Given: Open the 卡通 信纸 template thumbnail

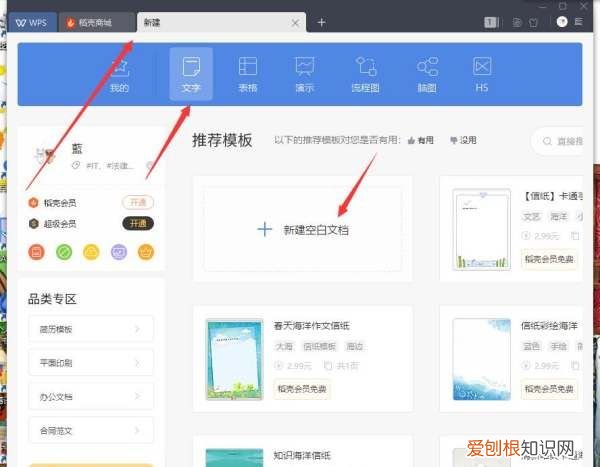Looking at the screenshot, I should point(482,229).
